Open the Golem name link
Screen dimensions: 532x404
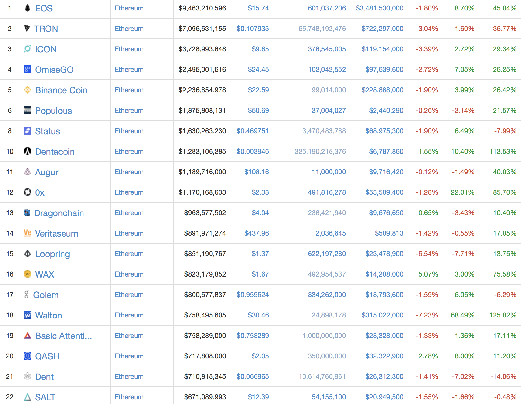coord(46,295)
